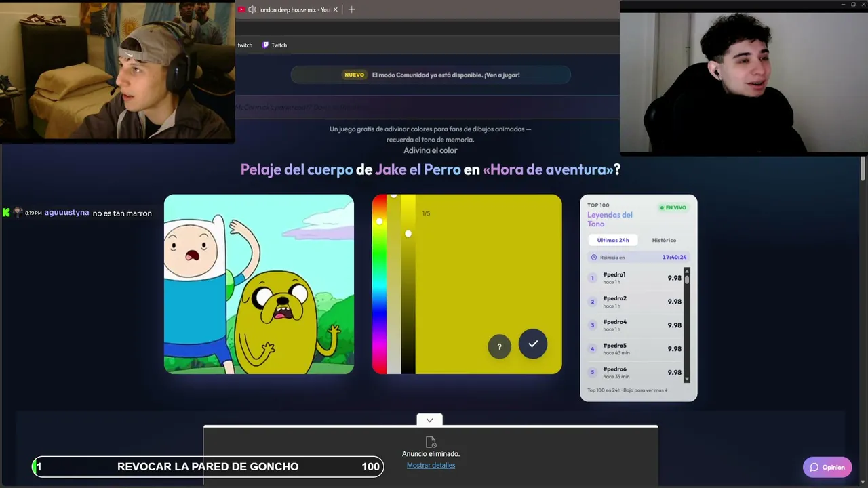This screenshot has height=488, width=868.
Task: Switch to the Últimas 24h tab
Action: tap(613, 240)
